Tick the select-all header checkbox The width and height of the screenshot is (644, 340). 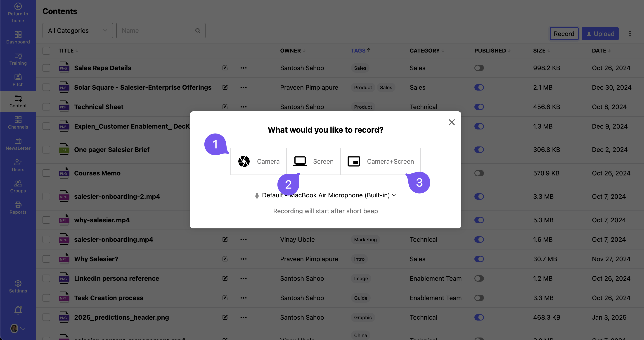click(x=46, y=50)
